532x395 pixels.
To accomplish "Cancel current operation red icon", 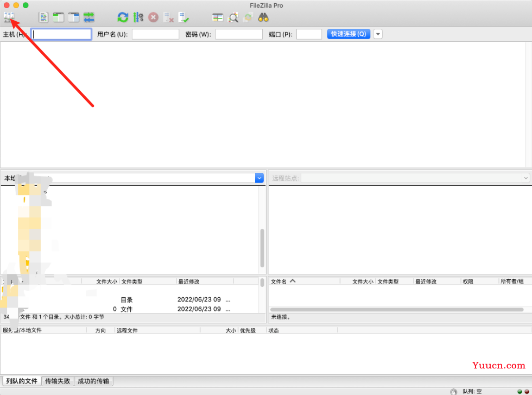I will 153,17.
